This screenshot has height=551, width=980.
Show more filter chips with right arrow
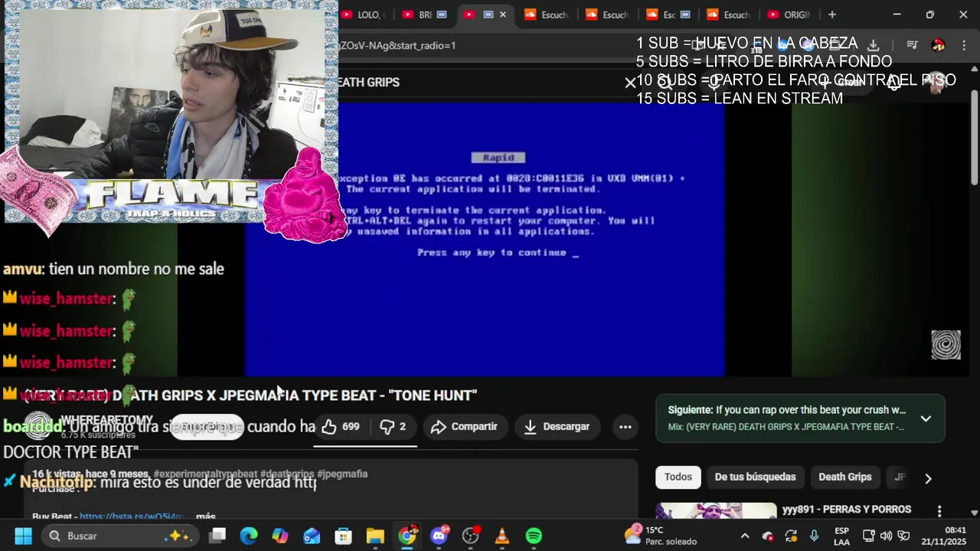pos(928,478)
